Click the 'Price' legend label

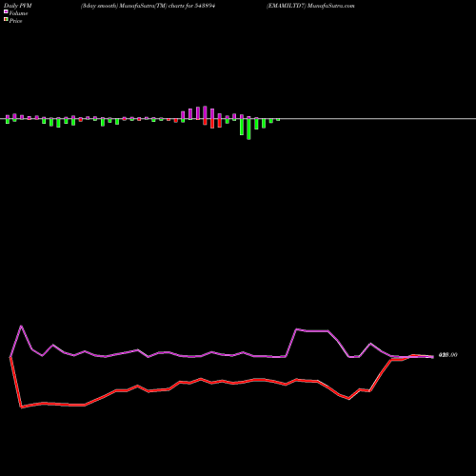pyautogui.click(x=15, y=21)
